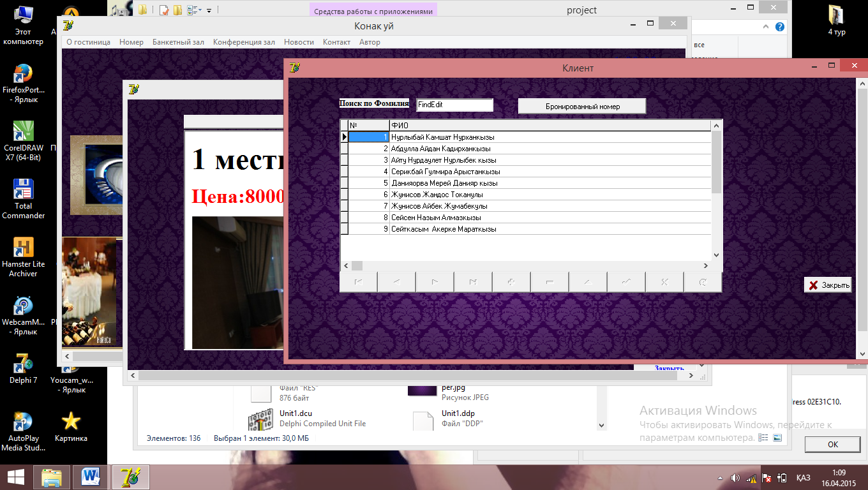The image size is (868, 490).
Task: Jump to last record in navigator
Action: pos(474,282)
